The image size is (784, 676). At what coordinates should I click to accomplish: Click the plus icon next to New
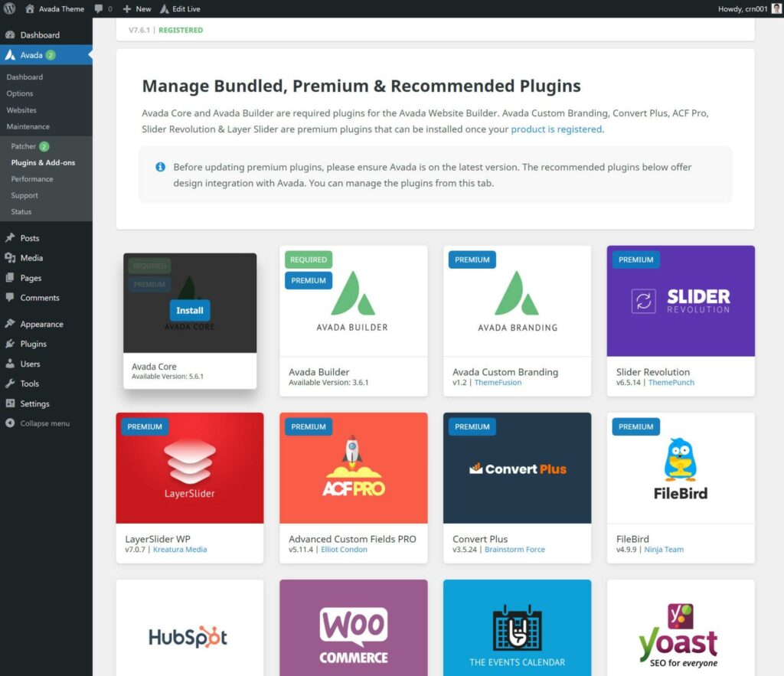click(127, 9)
